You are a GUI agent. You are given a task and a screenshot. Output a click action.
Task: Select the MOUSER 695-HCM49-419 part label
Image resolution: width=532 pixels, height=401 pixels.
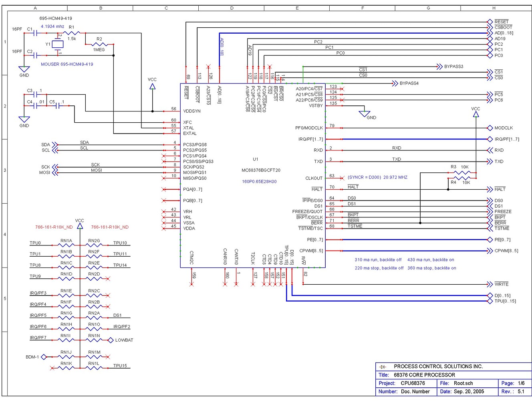[x=67, y=64]
